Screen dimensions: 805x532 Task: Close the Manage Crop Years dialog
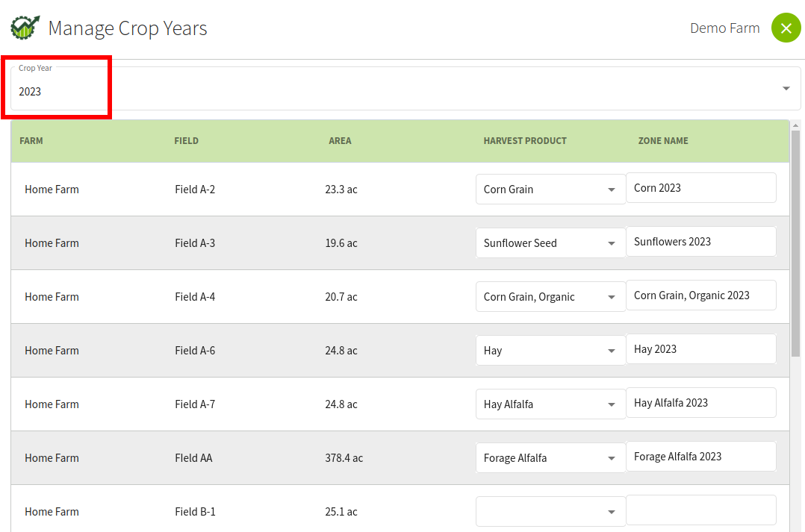pos(786,28)
